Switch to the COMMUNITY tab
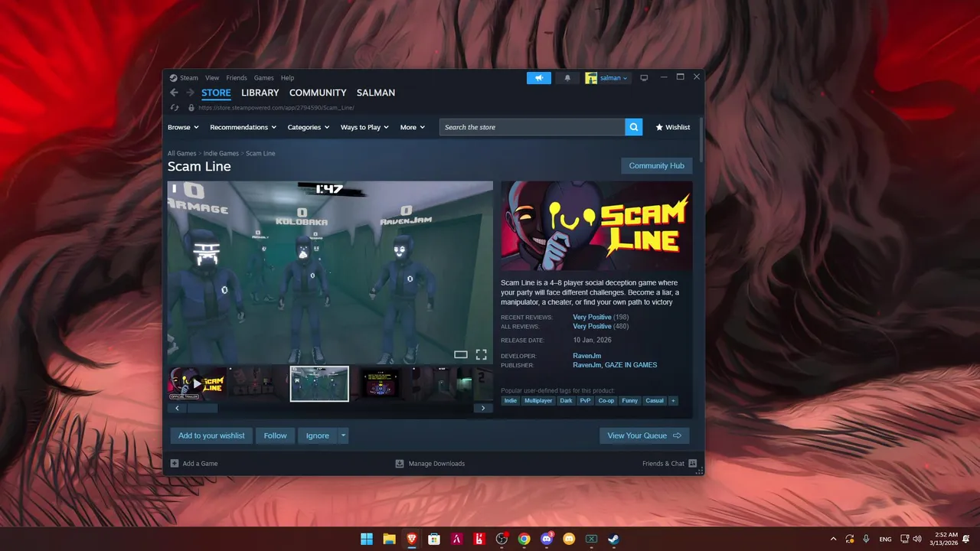 [x=318, y=93]
